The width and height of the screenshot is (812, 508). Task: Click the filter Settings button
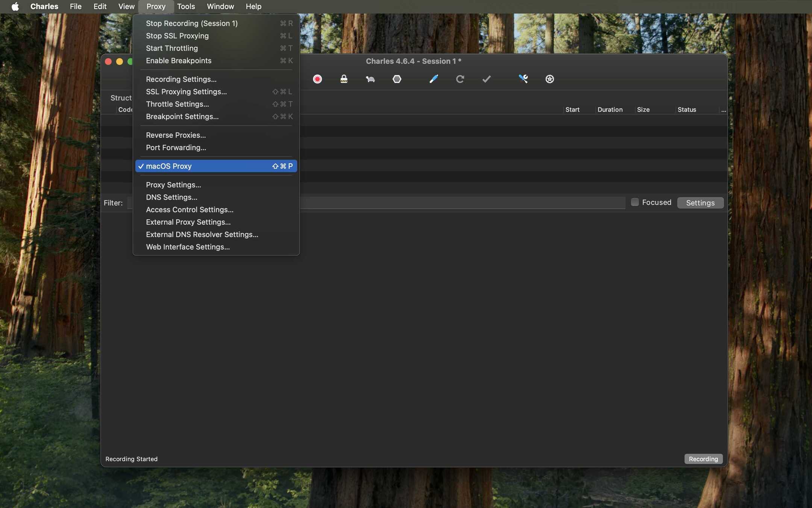(700, 203)
